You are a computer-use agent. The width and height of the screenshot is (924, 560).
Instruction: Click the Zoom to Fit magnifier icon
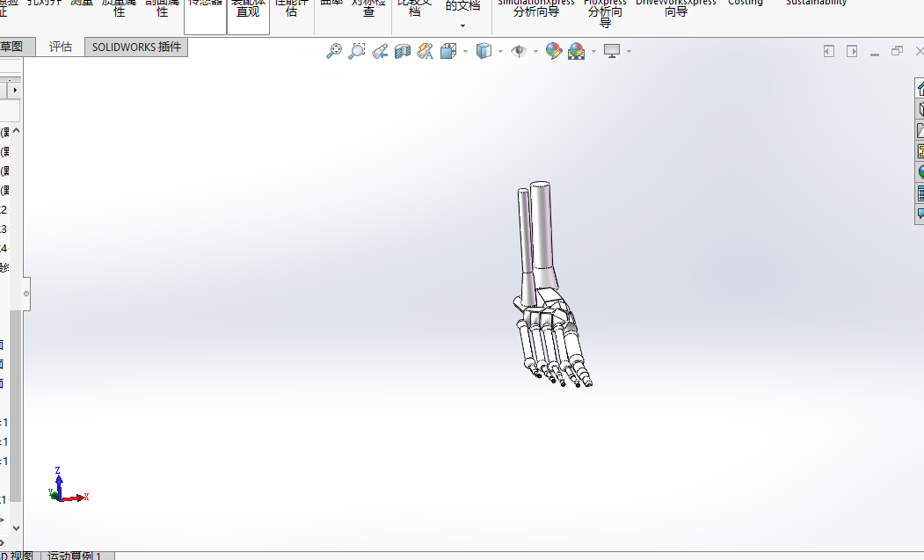[x=333, y=51]
